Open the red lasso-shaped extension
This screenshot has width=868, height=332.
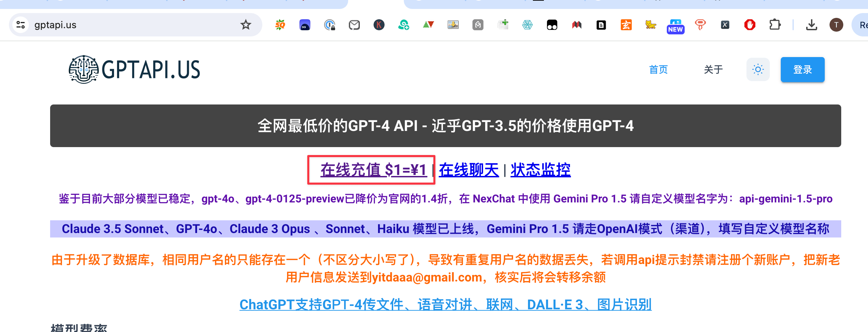coord(700,25)
